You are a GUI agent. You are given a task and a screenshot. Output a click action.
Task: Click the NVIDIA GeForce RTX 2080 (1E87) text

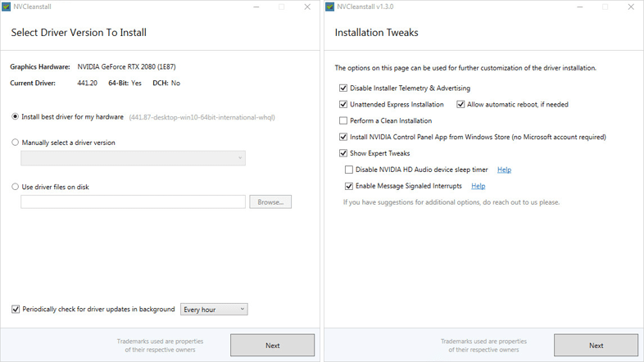click(x=126, y=66)
